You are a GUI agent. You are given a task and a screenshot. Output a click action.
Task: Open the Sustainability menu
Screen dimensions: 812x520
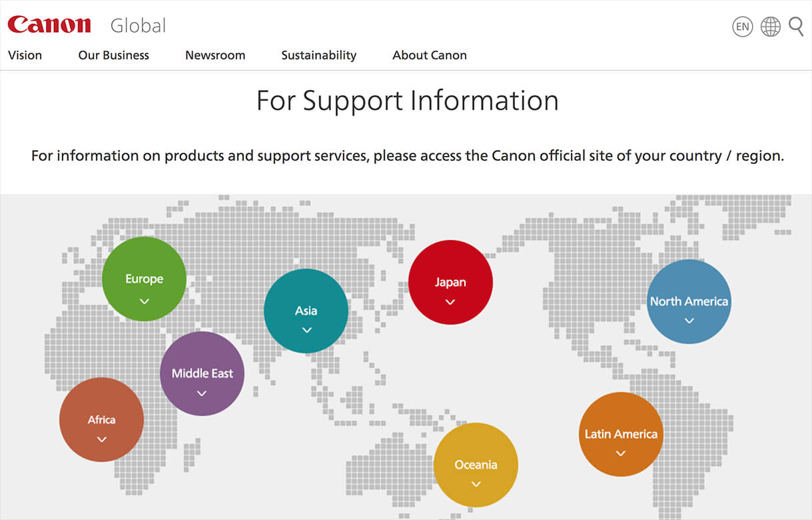point(319,55)
